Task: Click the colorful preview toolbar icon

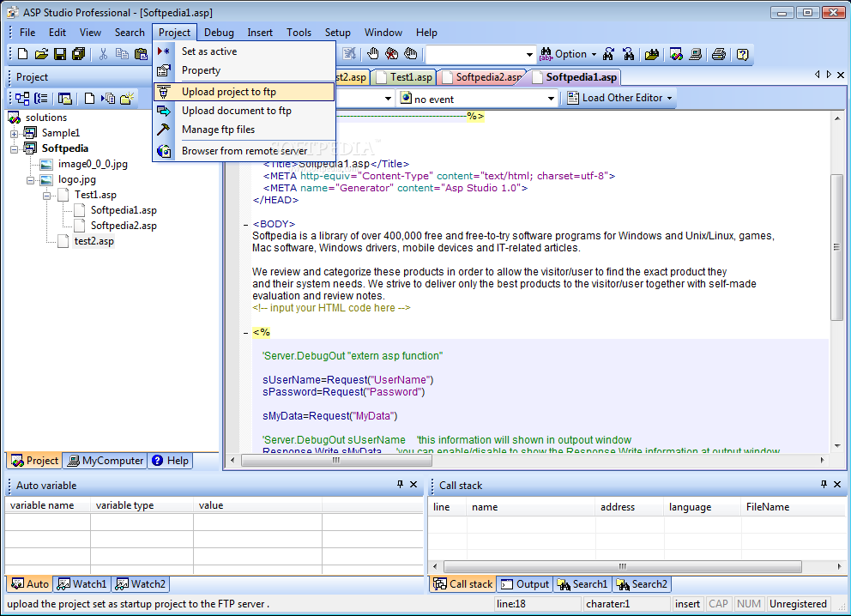Action: click(x=676, y=54)
